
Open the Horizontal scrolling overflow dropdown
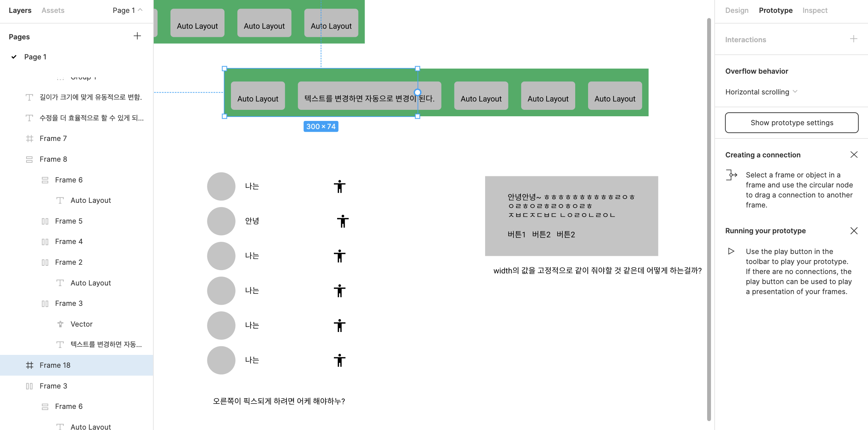(x=761, y=92)
